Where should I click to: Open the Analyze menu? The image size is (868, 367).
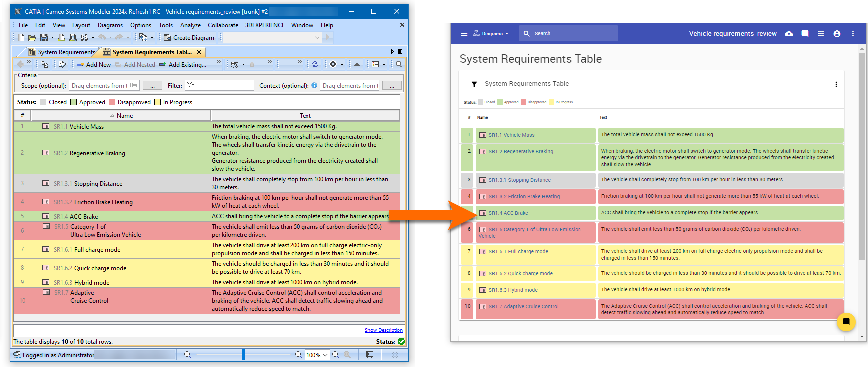190,25
